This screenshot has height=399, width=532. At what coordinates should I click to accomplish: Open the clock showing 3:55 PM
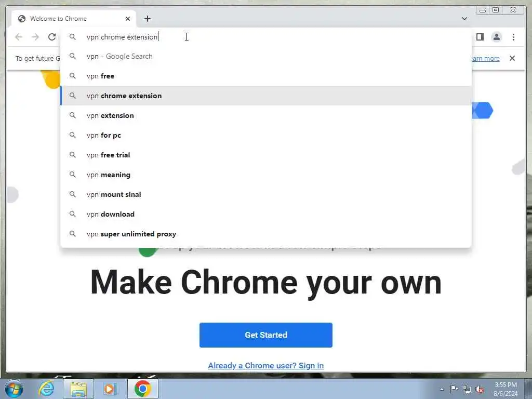[x=506, y=389]
